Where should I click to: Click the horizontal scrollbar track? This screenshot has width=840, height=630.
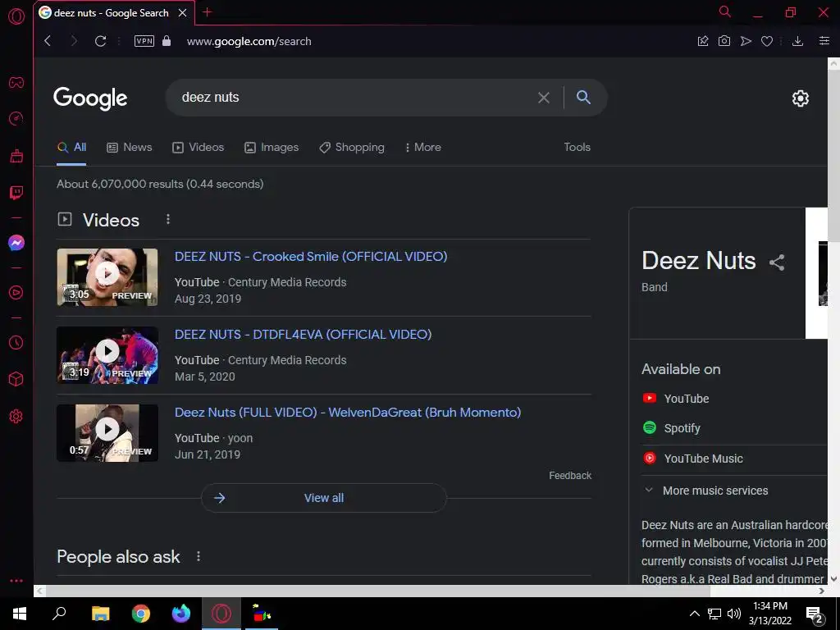pos(377,591)
